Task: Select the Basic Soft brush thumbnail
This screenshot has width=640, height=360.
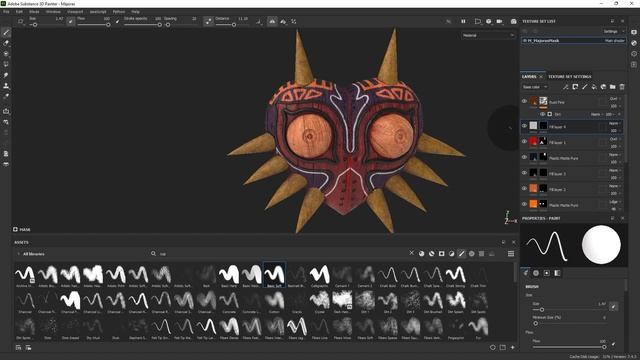Action: click(274, 275)
